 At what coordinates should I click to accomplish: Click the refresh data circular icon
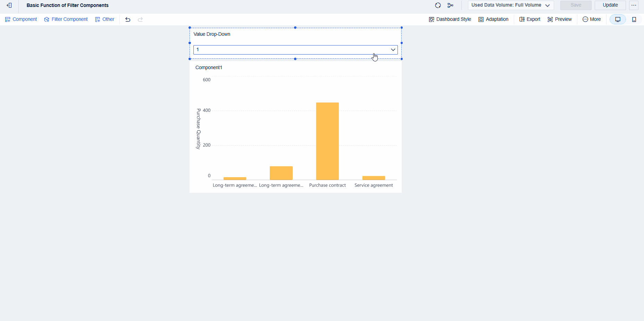pyautogui.click(x=438, y=6)
